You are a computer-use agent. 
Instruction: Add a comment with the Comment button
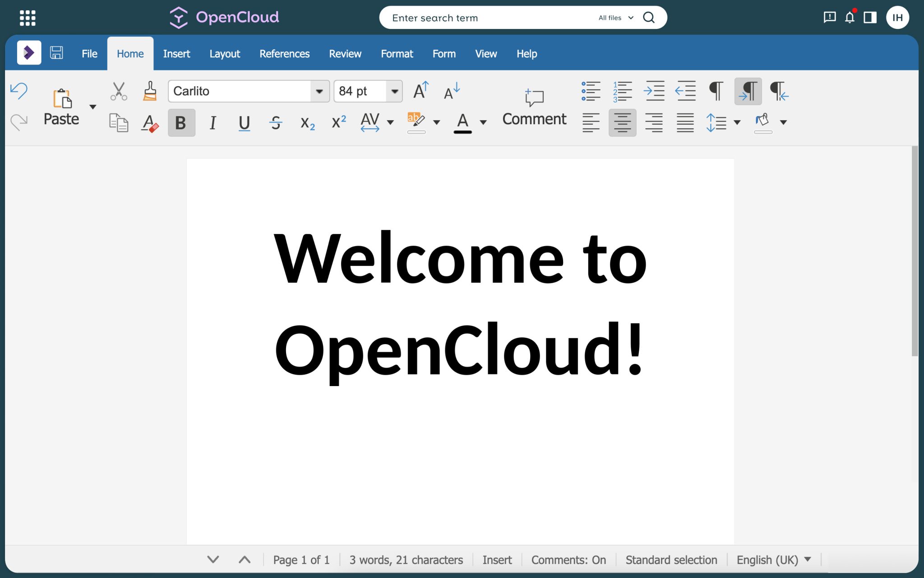tap(534, 106)
